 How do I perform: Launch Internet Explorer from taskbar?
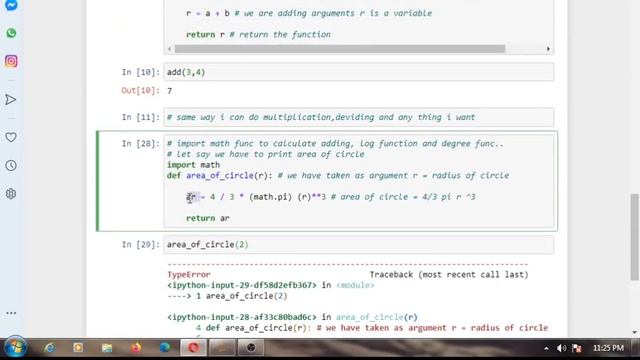[x=50, y=347]
